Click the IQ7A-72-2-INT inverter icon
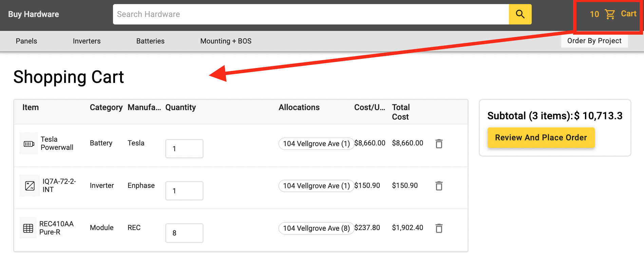This screenshot has width=644, height=263. tap(30, 186)
